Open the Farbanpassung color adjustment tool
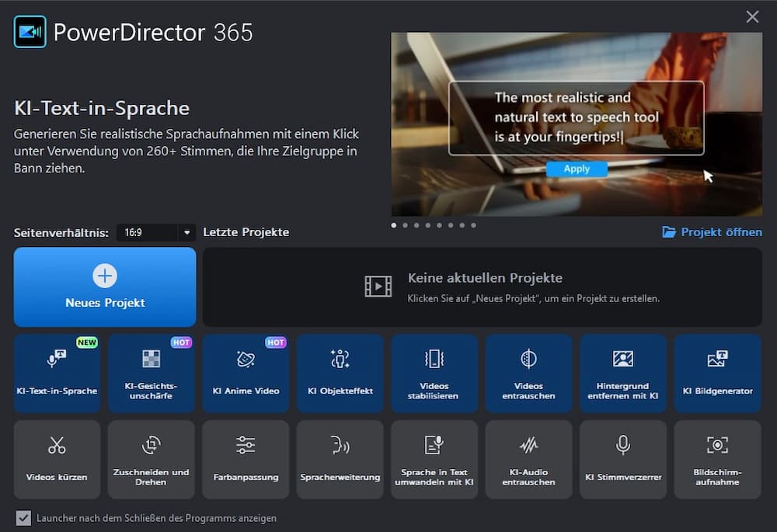This screenshot has height=532, width=777. point(246,459)
